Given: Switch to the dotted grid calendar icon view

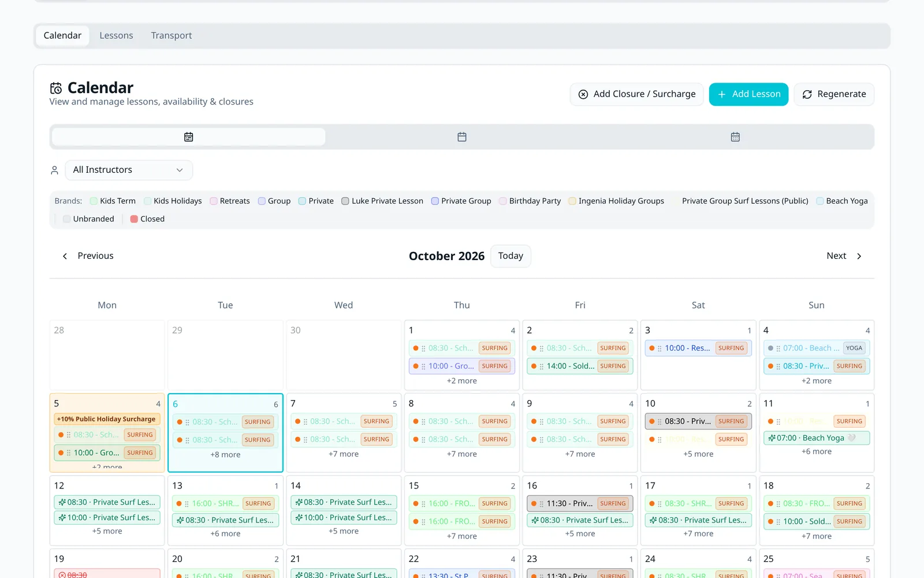Looking at the screenshot, I should click(735, 137).
